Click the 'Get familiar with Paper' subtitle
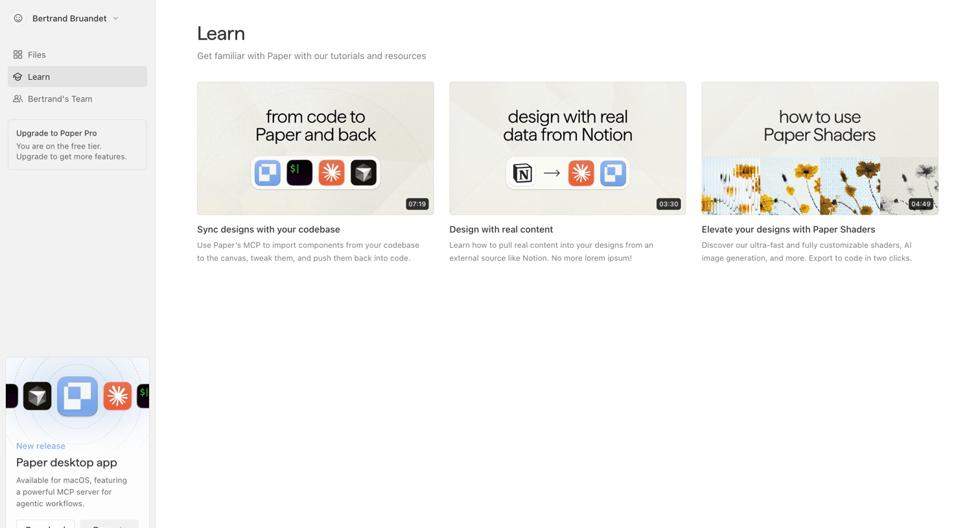The image size is (980, 528). pyautogui.click(x=312, y=56)
